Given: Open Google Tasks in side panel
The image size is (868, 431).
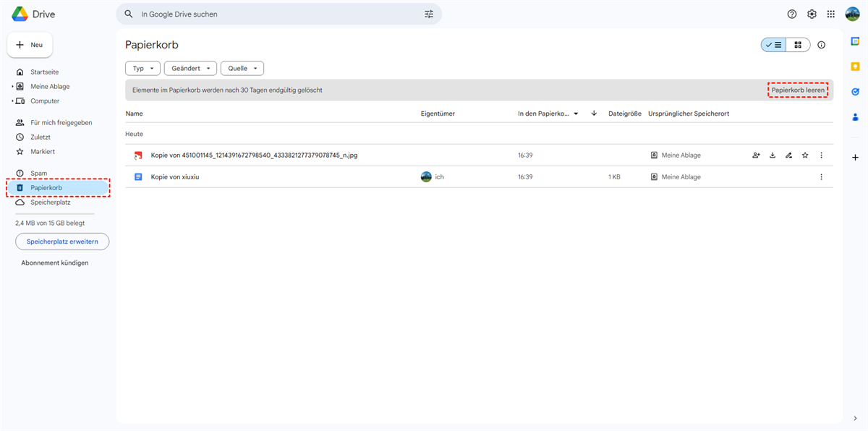Looking at the screenshot, I should pos(855,92).
